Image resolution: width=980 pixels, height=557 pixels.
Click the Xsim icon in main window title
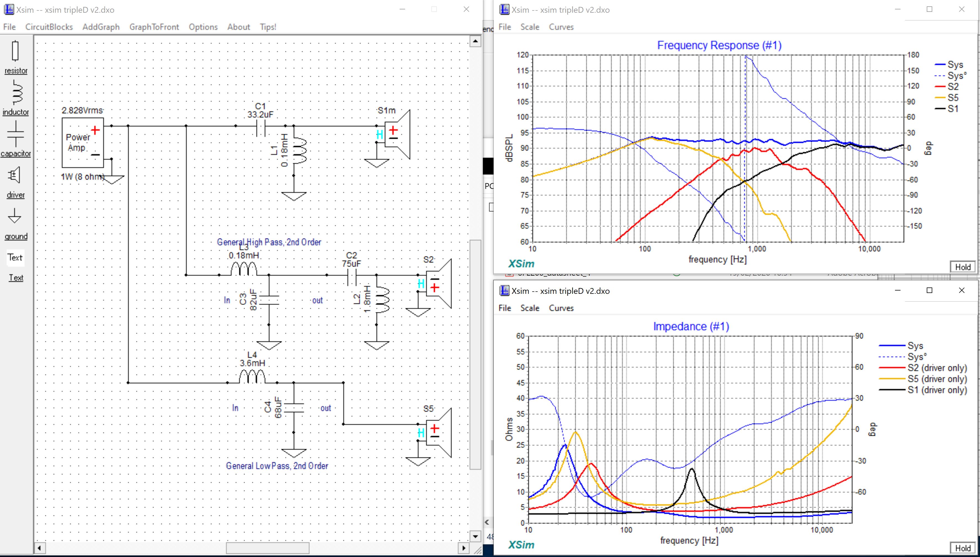(9, 10)
